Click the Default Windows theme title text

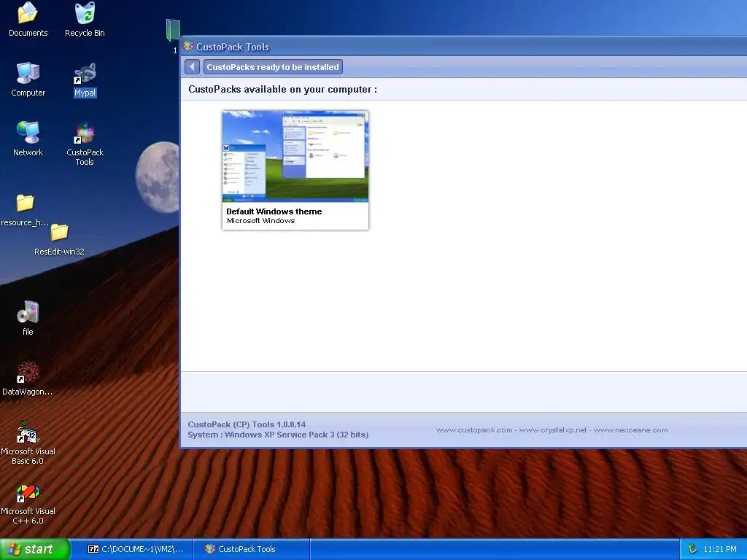click(274, 211)
